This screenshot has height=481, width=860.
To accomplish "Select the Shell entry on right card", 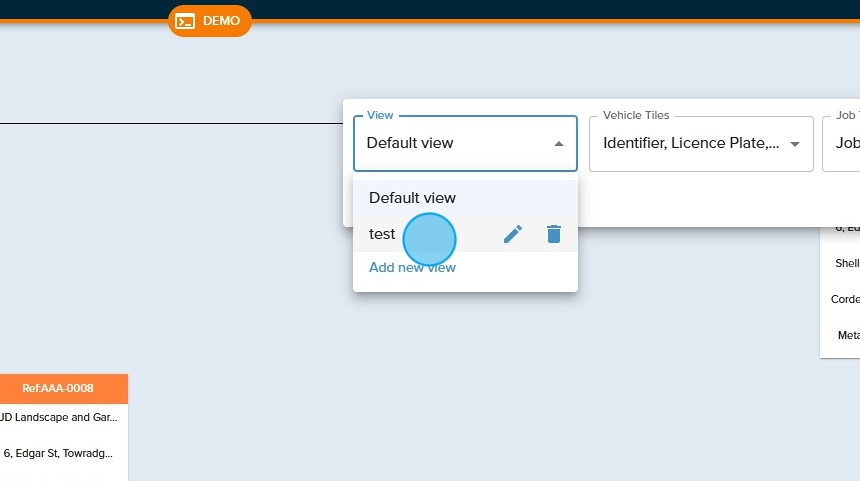I will point(846,264).
